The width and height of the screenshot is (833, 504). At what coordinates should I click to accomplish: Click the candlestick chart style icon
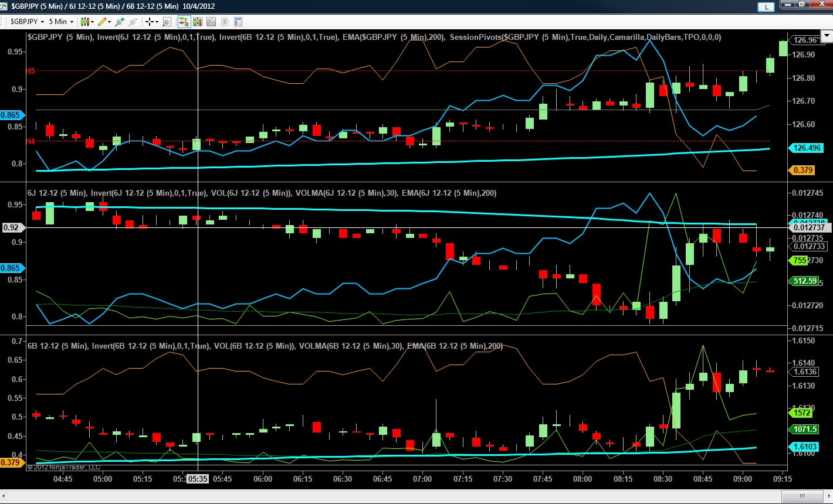tap(85, 22)
